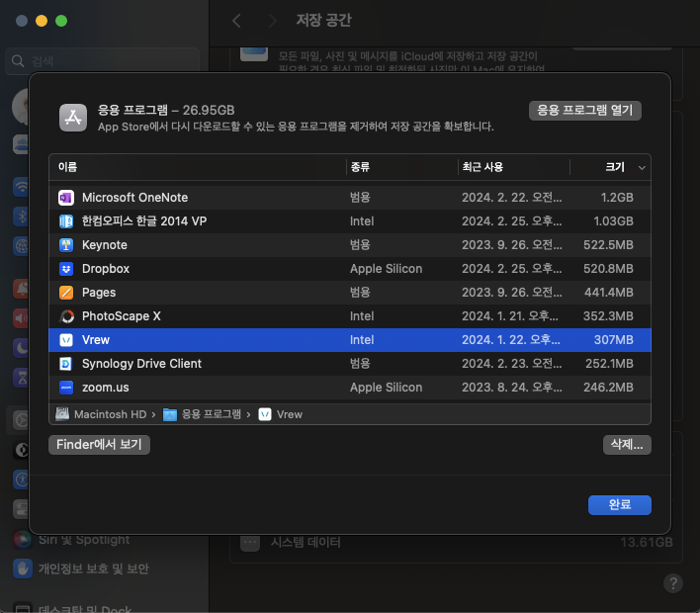Image resolution: width=700 pixels, height=613 pixels.
Task: Click the Microsoft OneNote app icon
Action: (x=66, y=198)
